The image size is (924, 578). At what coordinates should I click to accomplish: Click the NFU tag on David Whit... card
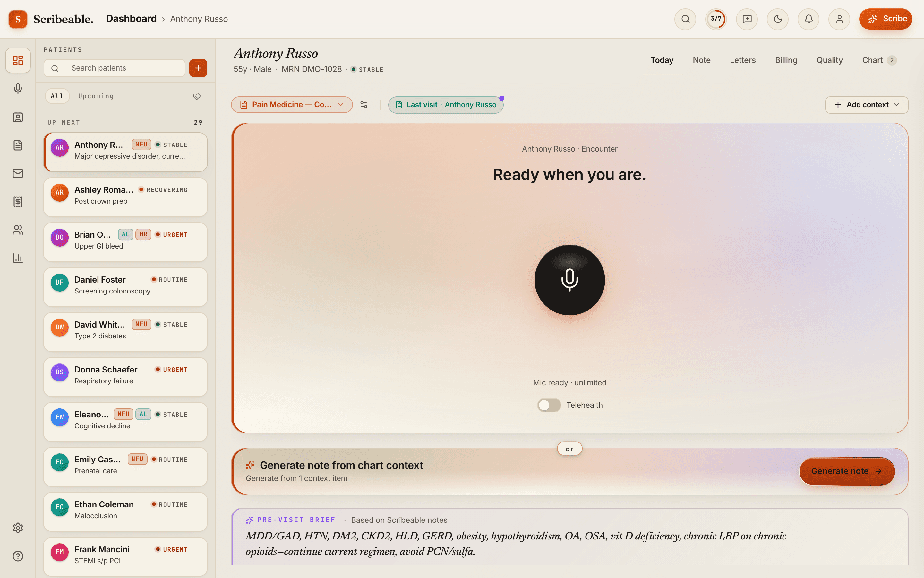[x=141, y=324]
